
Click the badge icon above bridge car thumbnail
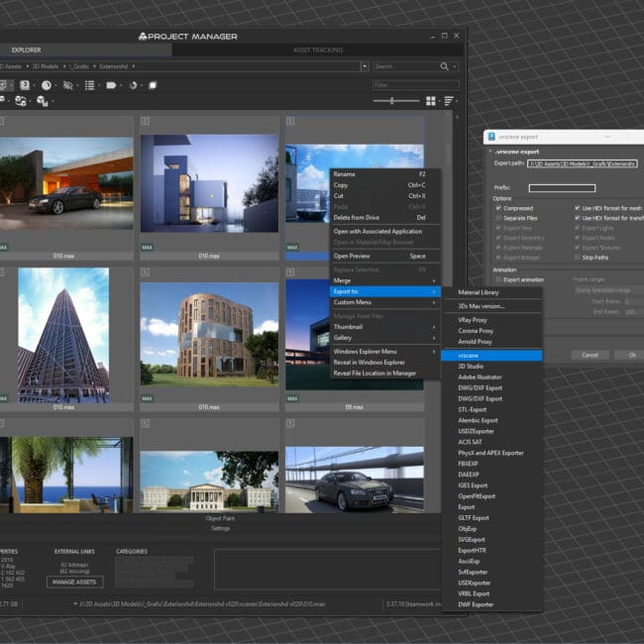tap(290, 423)
